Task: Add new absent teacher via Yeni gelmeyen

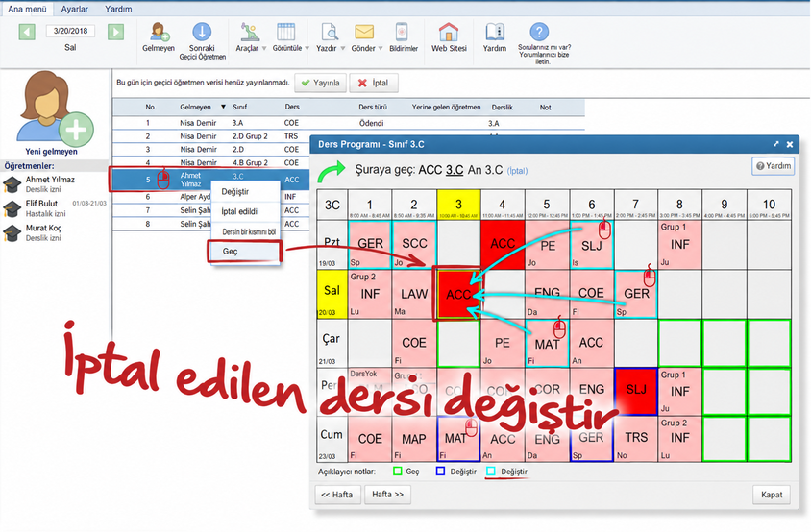Action: point(51,113)
